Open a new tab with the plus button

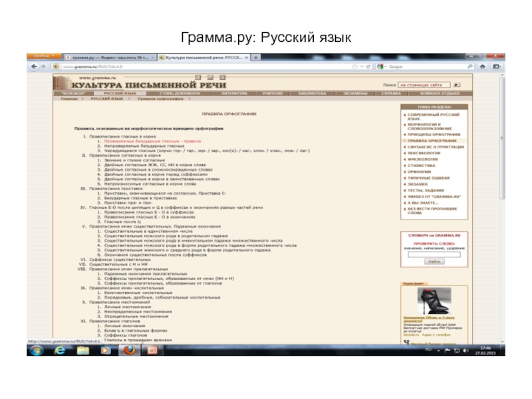click(256, 58)
